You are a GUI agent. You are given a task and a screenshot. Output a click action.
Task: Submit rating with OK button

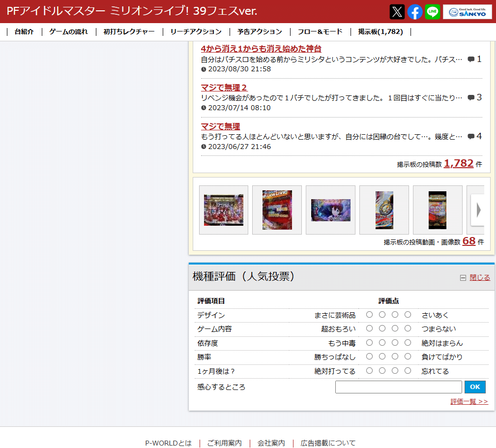pyautogui.click(x=475, y=387)
